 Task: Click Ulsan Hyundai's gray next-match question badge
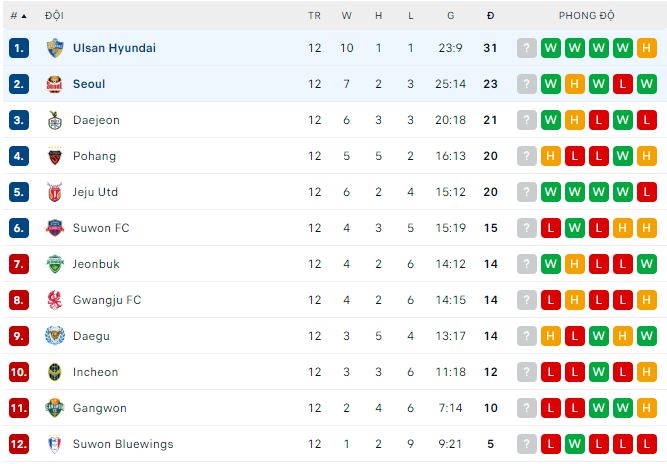pyautogui.click(x=527, y=48)
